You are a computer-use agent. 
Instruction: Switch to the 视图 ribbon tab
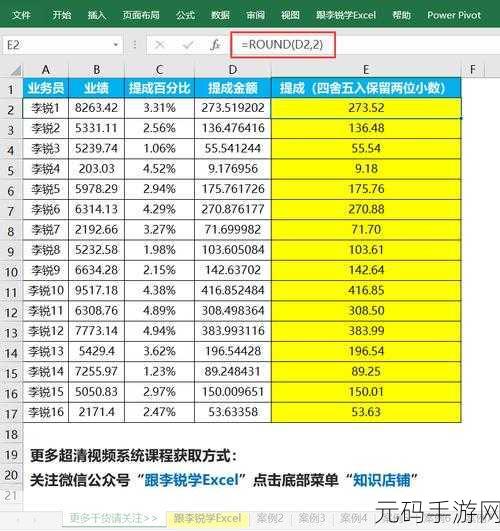(290, 15)
